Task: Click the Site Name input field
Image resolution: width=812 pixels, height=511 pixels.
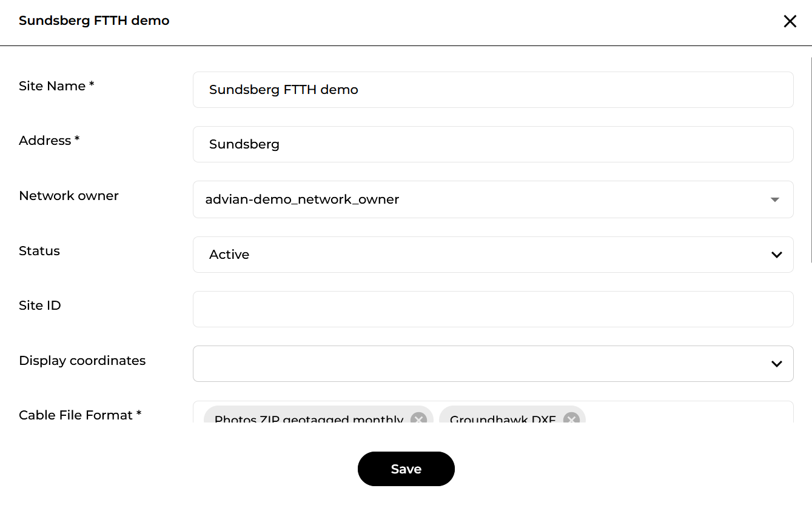Action: click(493, 89)
